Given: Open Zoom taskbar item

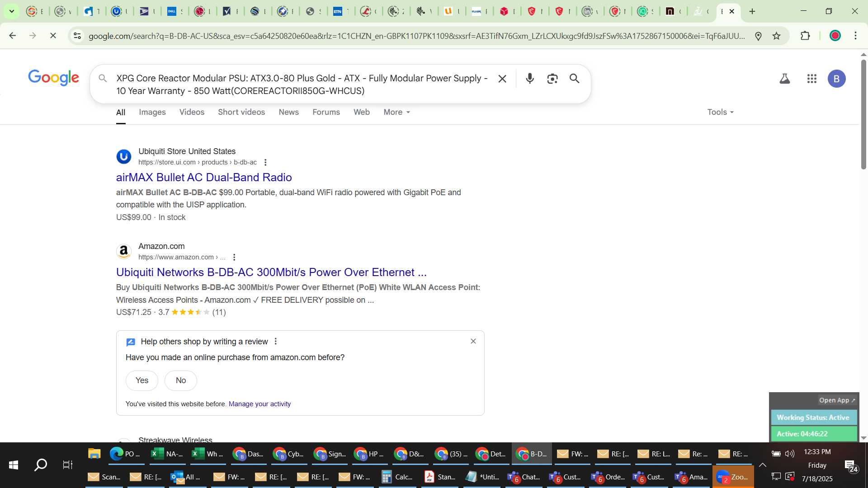Looking at the screenshot, I should 733,477.
